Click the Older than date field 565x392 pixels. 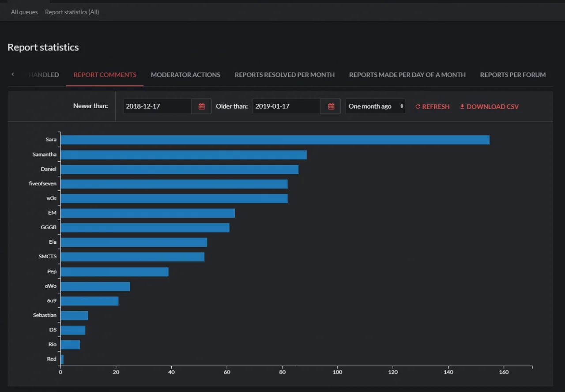pyautogui.click(x=286, y=106)
